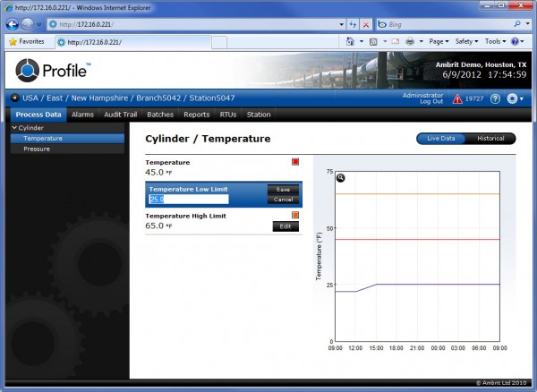The width and height of the screenshot is (537, 392).
Task: Click the Cylinder / Temperature heading
Action: click(x=208, y=139)
